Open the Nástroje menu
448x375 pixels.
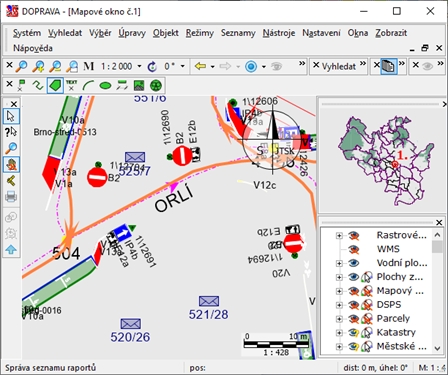coord(279,33)
